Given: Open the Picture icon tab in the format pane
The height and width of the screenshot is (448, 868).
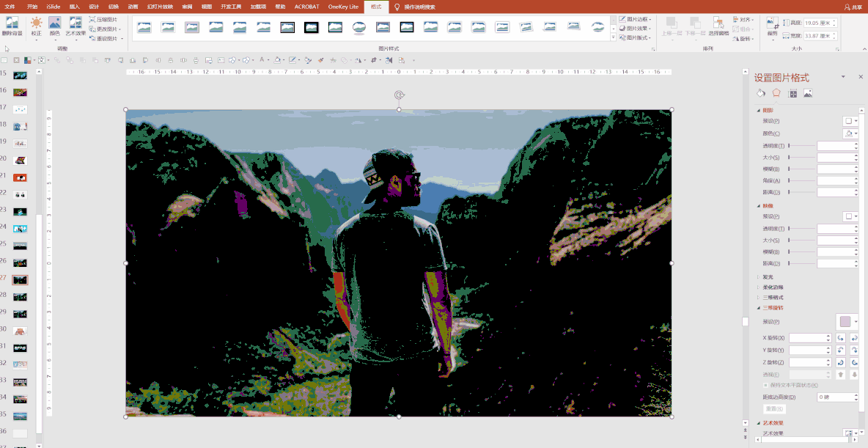Looking at the screenshot, I should coord(808,93).
